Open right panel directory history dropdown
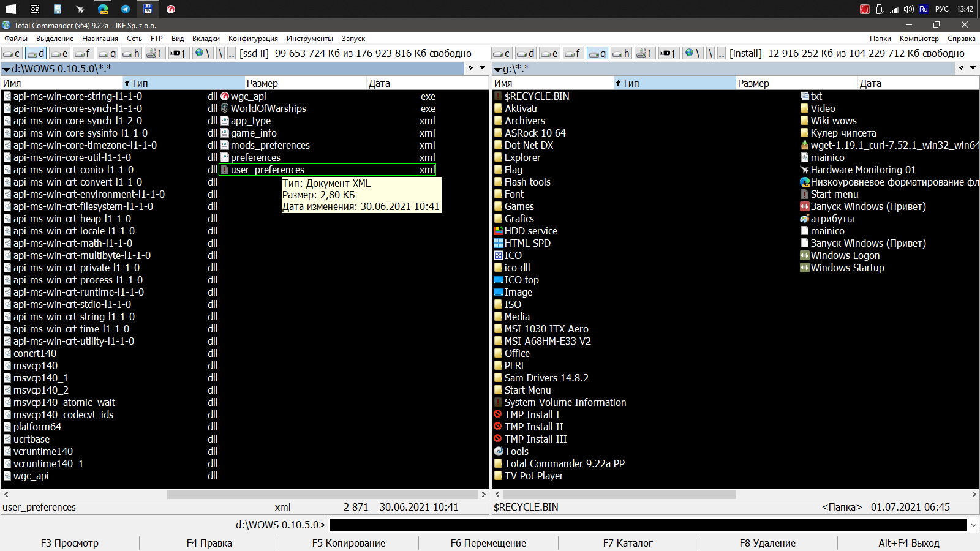 [973, 68]
